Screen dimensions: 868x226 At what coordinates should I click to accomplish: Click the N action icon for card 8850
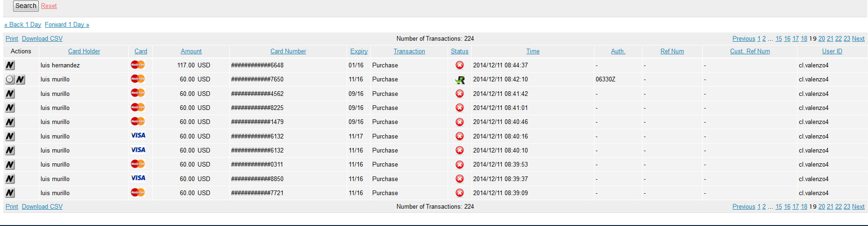(10, 179)
